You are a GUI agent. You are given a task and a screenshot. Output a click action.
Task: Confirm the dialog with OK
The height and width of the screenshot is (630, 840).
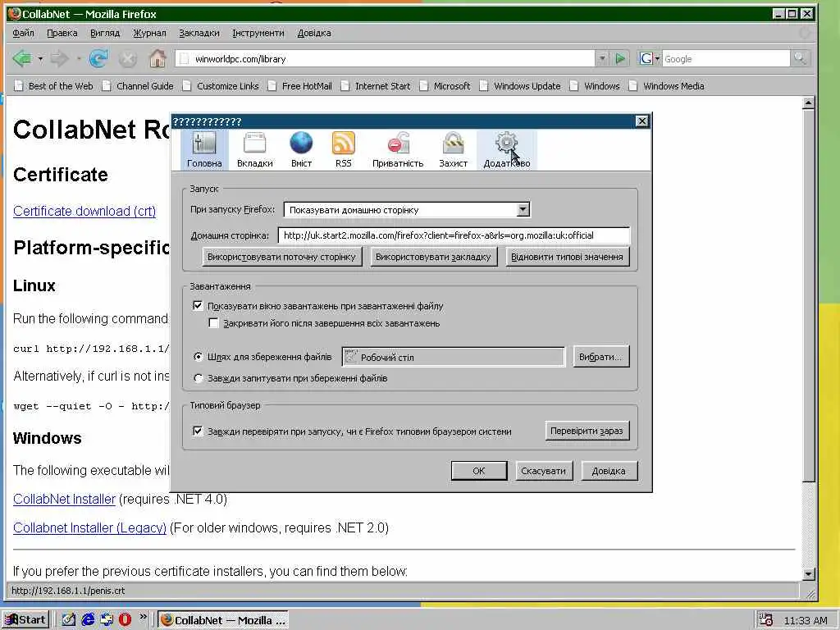click(478, 471)
